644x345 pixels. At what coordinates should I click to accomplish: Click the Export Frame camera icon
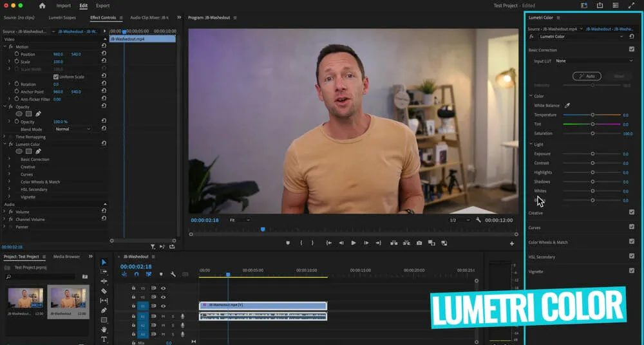[x=419, y=243]
